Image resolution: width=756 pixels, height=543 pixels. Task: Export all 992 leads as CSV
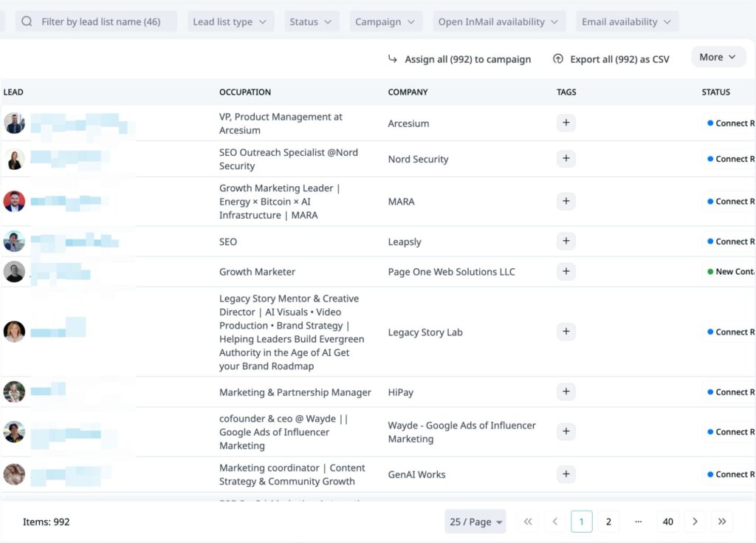(x=611, y=59)
